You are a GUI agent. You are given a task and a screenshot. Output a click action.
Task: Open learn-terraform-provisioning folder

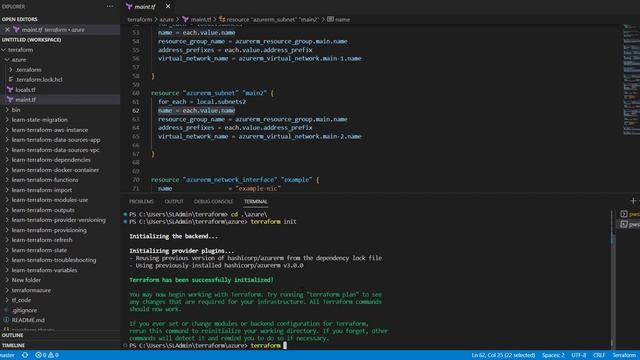pyautogui.click(x=49, y=230)
